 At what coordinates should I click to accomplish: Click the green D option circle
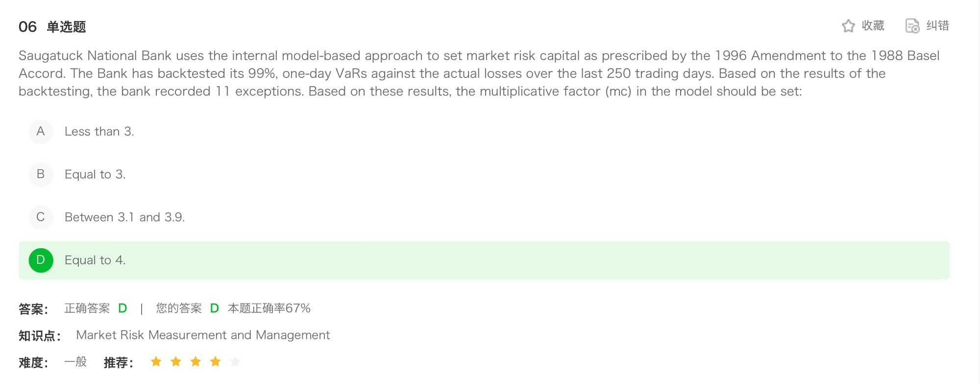click(x=41, y=260)
